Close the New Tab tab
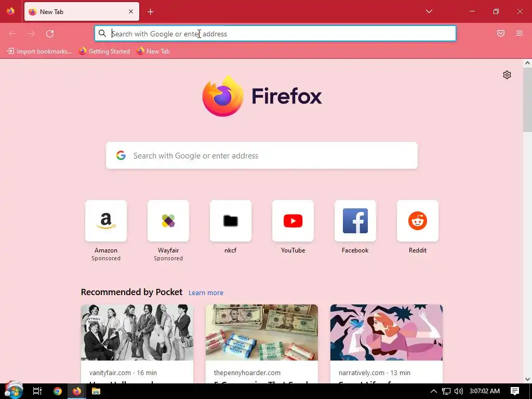 [131, 11]
